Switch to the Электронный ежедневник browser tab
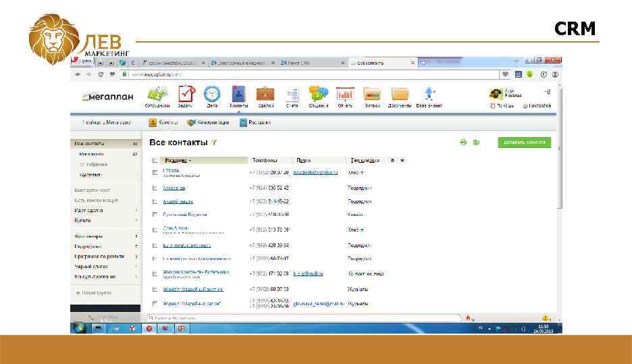This screenshot has height=364, width=632. 242,63
